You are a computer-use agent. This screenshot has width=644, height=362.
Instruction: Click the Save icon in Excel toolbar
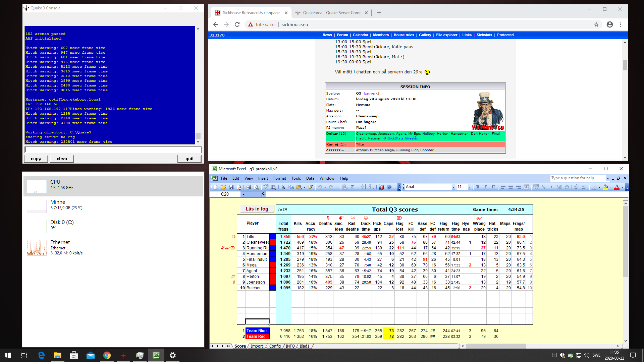click(x=231, y=187)
